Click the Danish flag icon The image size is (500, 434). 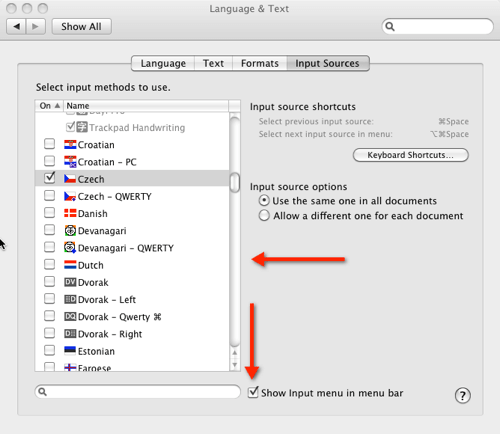(x=70, y=213)
